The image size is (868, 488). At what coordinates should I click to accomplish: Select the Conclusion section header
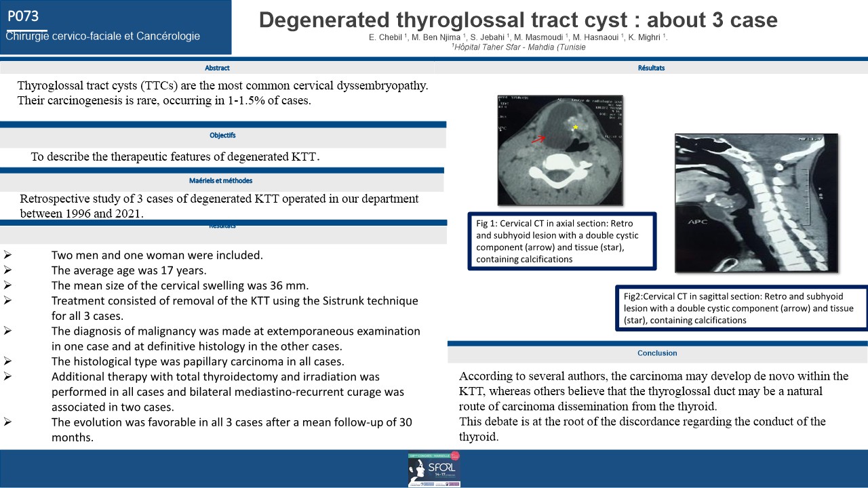pyautogui.click(x=656, y=353)
